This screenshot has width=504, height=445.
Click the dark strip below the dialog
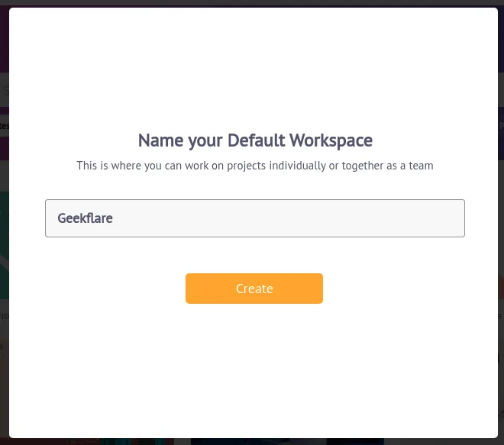pos(252,442)
